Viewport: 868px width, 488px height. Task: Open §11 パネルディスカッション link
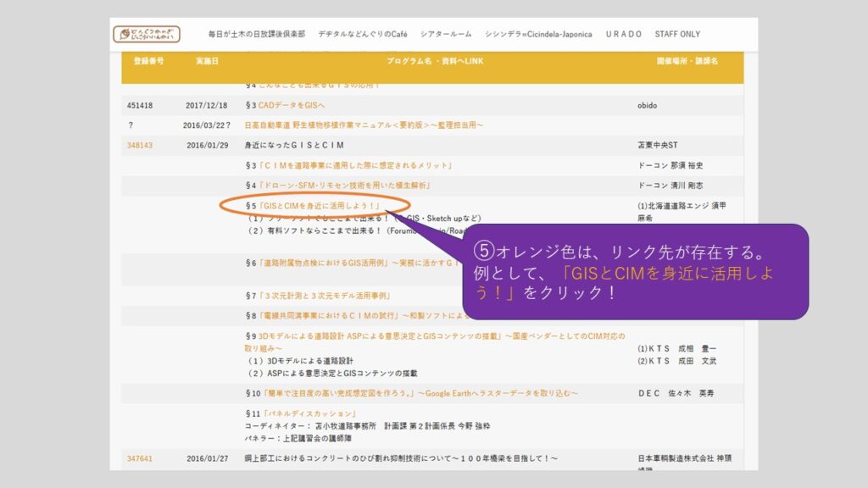(298, 413)
